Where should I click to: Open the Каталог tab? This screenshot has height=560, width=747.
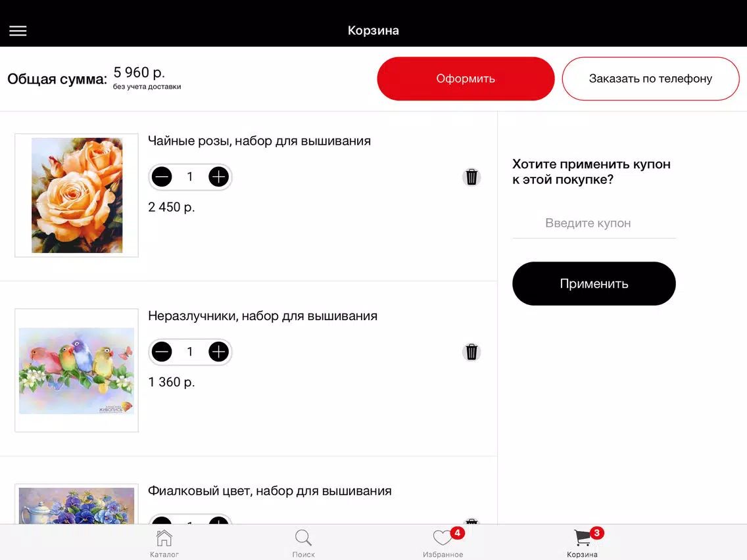point(164,544)
